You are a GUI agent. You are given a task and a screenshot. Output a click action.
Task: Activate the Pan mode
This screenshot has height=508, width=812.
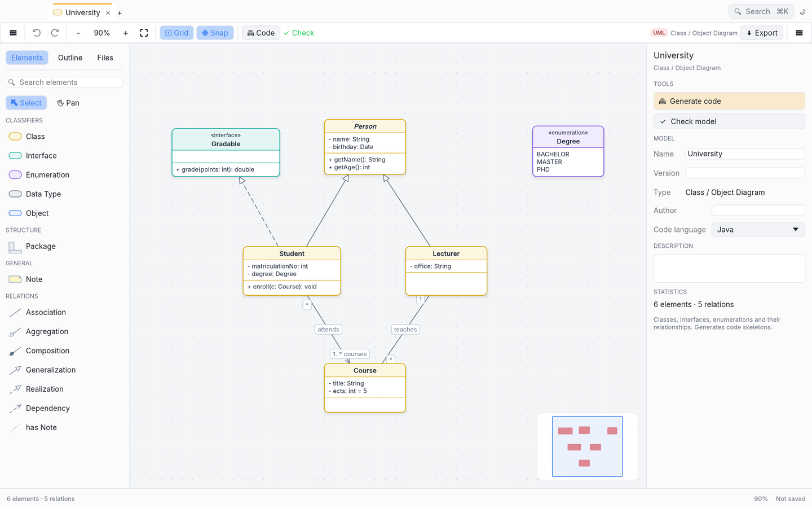coord(68,103)
